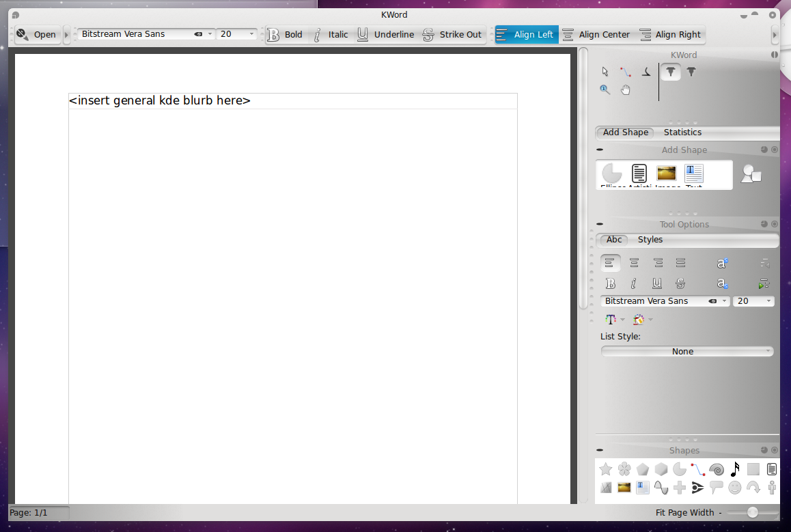This screenshot has height=532, width=791.
Task: Insert cross shape from Shapes panel
Action: coord(680,488)
